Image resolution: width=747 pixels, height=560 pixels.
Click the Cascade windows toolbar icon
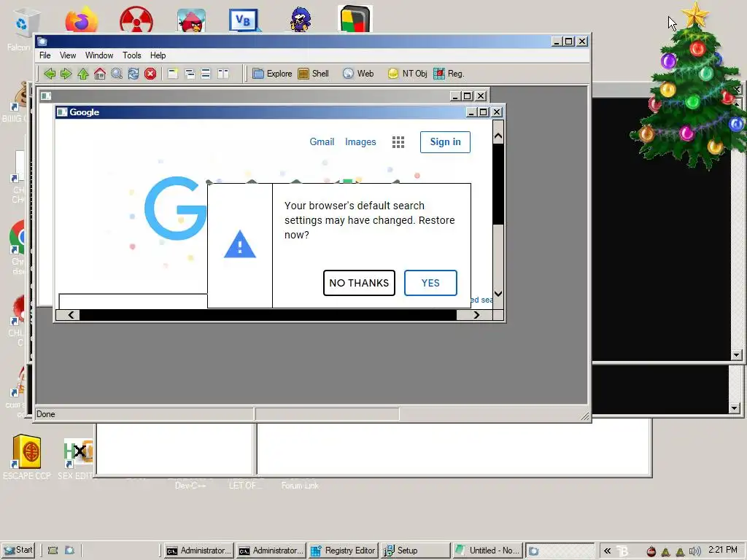point(190,74)
